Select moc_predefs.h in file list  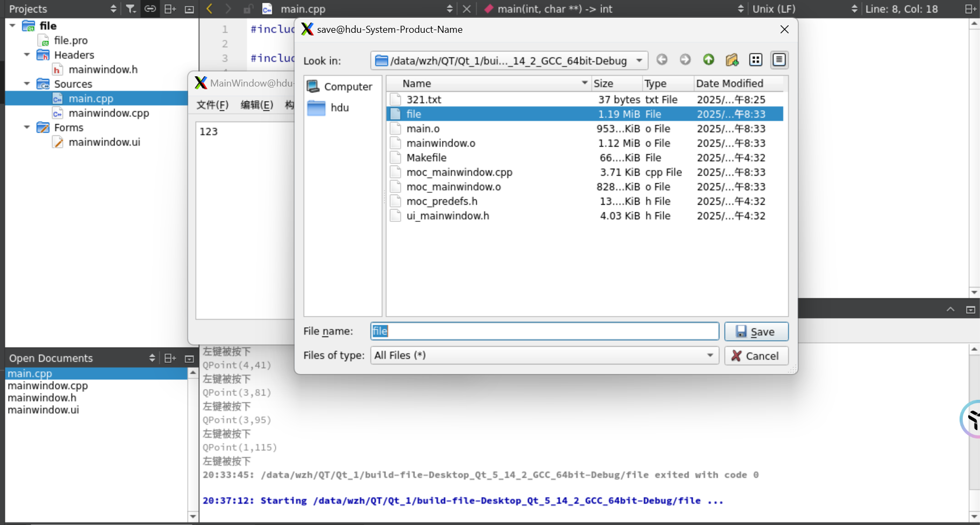click(x=584, y=201)
